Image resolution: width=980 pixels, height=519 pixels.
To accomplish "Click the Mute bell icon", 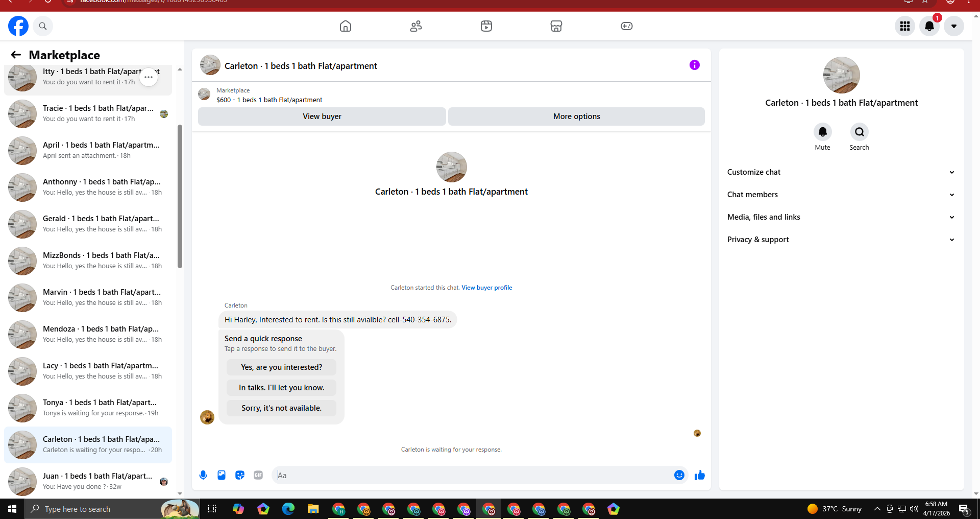I will tap(823, 132).
